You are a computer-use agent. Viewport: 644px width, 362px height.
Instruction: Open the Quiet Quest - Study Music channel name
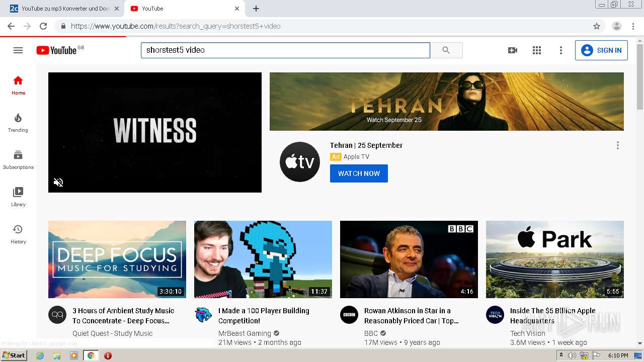click(112, 333)
